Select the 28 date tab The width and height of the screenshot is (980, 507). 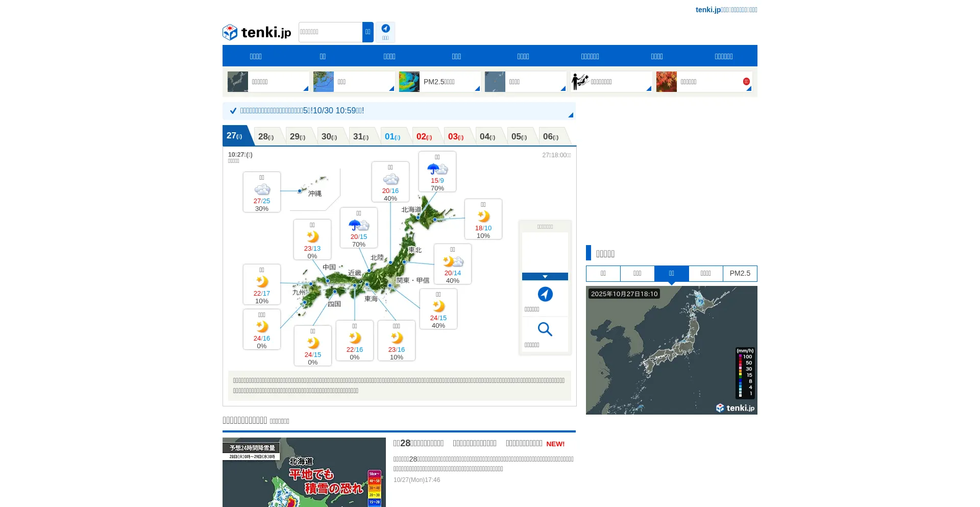(266, 137)
